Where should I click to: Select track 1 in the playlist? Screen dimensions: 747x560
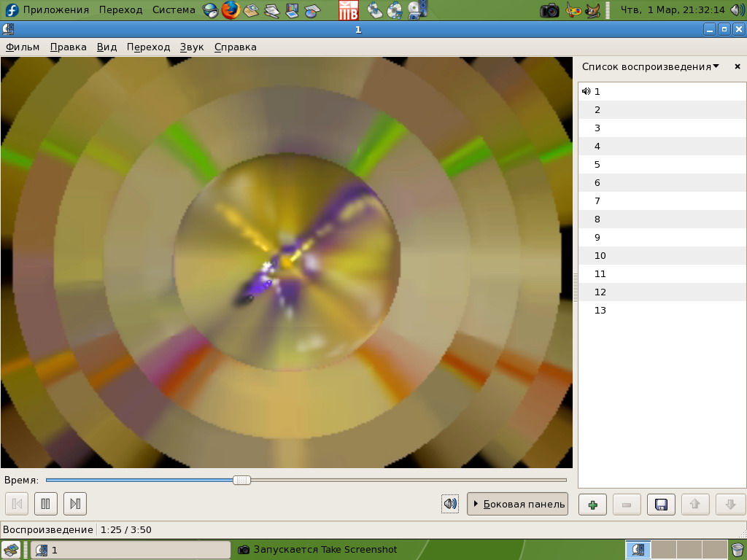(662, 91)
